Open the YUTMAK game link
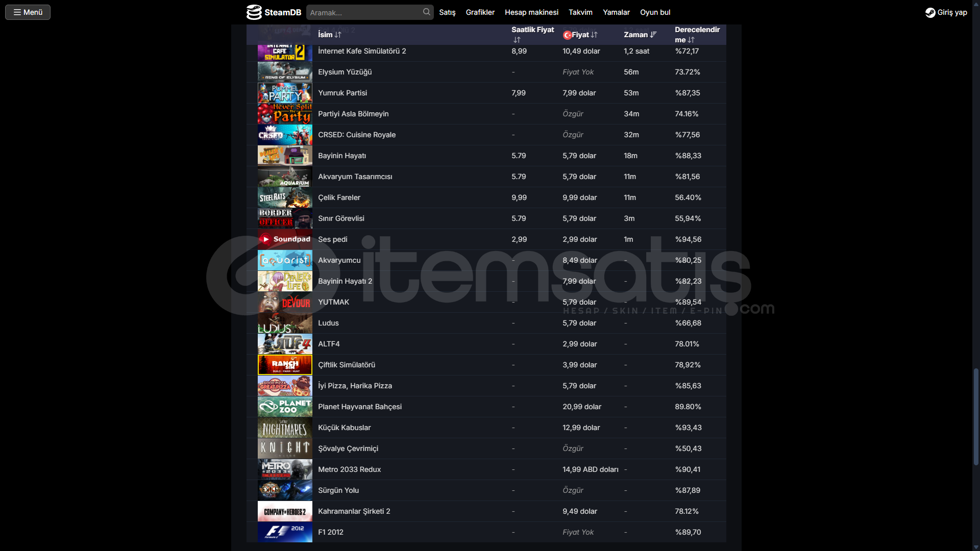Screen dimensions: 980x551 coord(333,302)
